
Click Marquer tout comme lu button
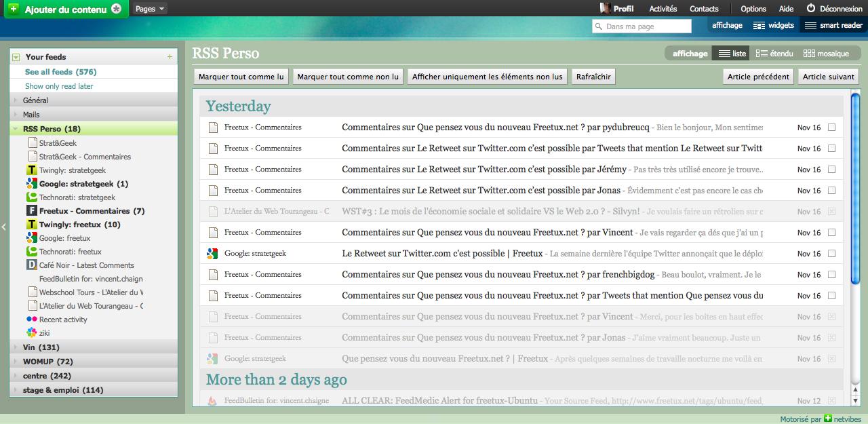coord(241,77)
